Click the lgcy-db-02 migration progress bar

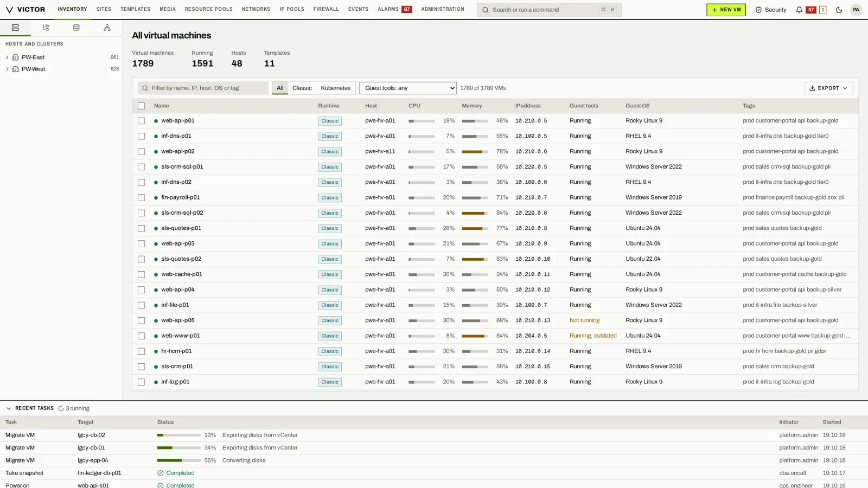click(x=179, y=435)
